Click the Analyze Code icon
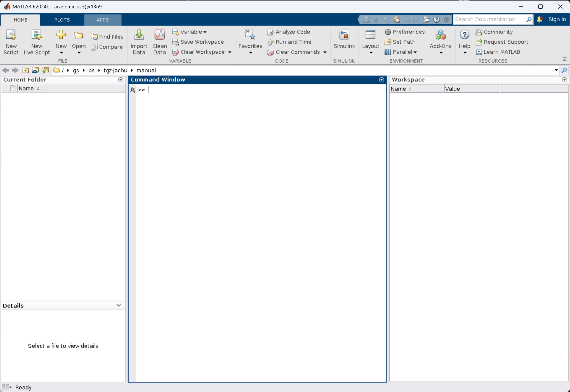 coord(270,32)
